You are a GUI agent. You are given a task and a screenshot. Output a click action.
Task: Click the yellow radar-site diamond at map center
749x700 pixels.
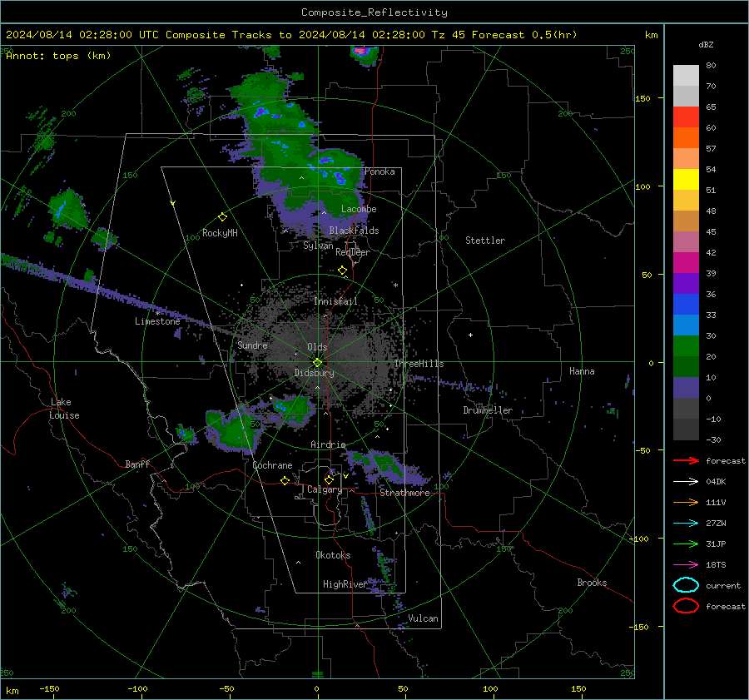318,362
